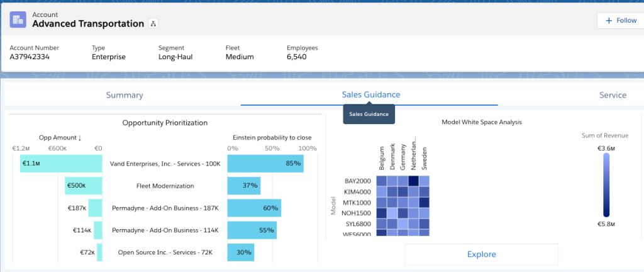The image size is (644, 272).
Task: Select the Sales Guidance tab
Action: pyautogui.click(x=371, y=94)
